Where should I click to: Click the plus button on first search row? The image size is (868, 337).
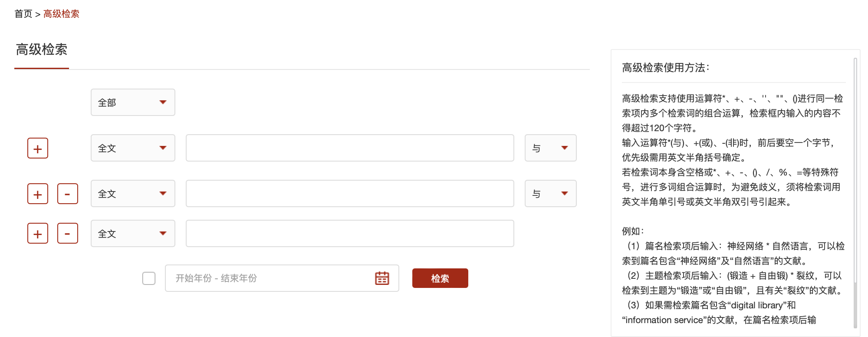point(38,149)
